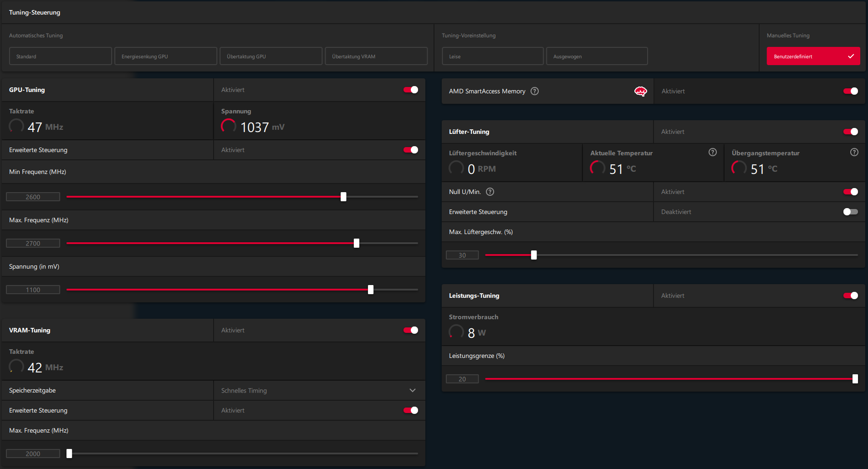Click the Übergangstemperatur gauge icon

click(739, 168)
